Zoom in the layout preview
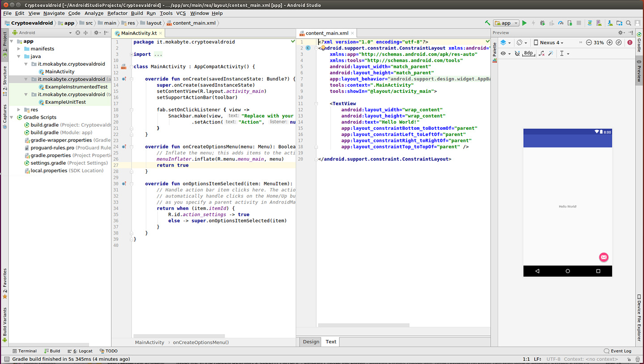 (x=609, y=43)
